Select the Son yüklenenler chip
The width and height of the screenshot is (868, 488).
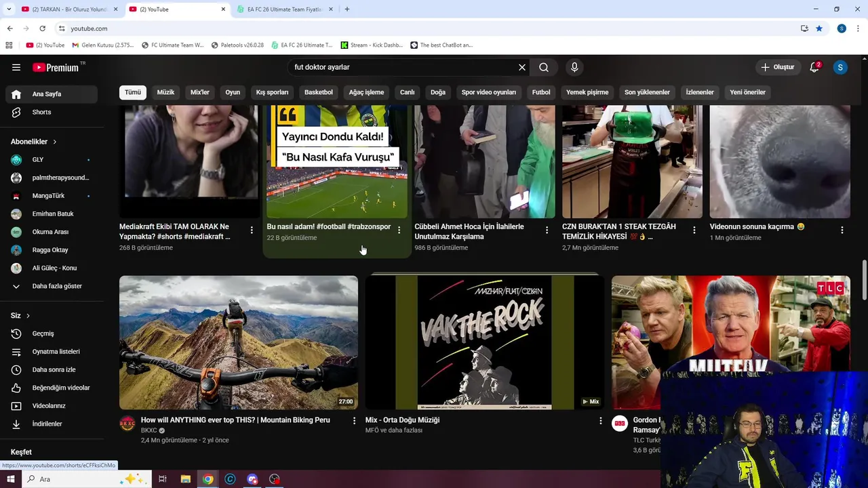(x=647, y=92)
